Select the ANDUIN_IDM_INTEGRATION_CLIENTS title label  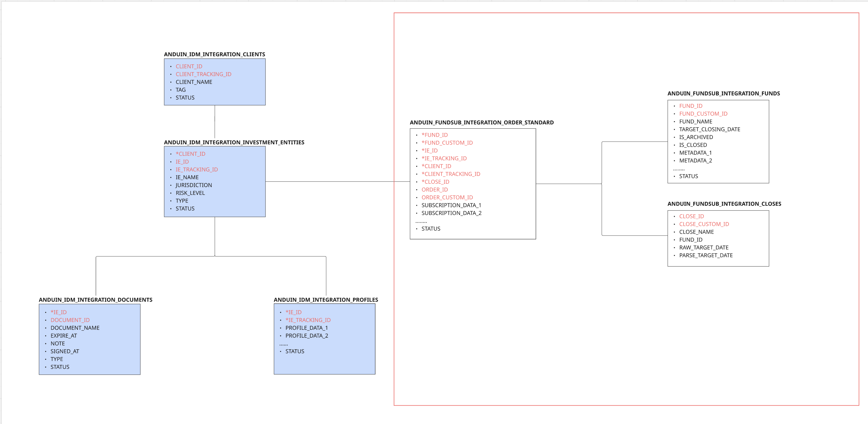pos(214,54)
